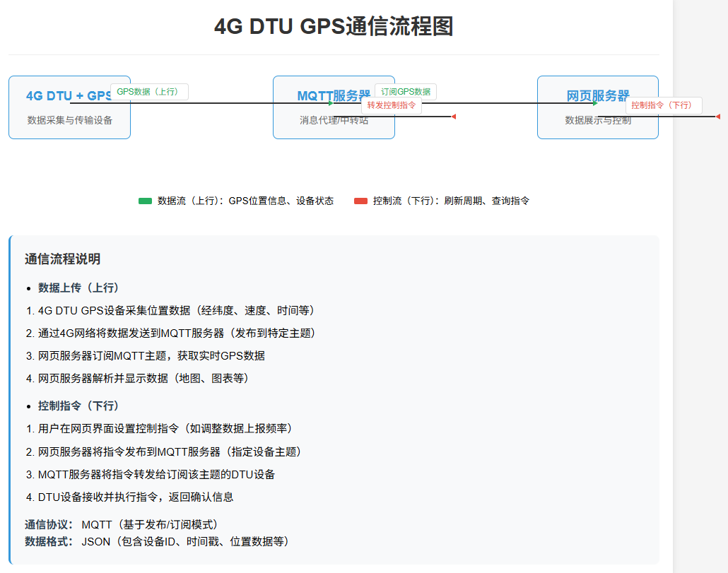Click the red 控制指令（下行）arrow label in diagram

(664, 105)
